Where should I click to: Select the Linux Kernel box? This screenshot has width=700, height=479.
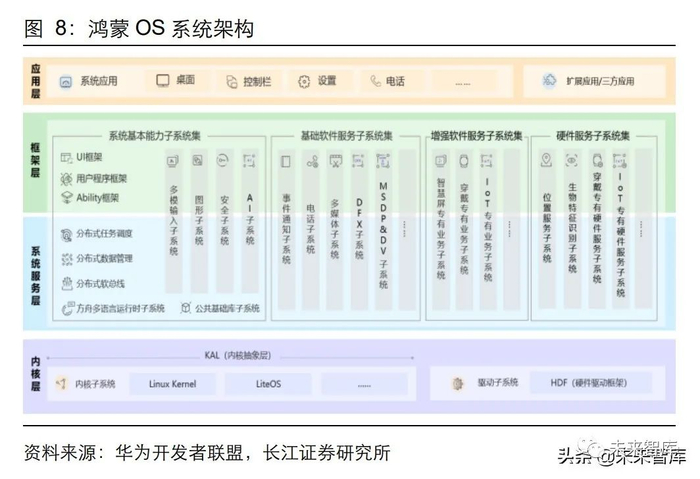[173, 384]
